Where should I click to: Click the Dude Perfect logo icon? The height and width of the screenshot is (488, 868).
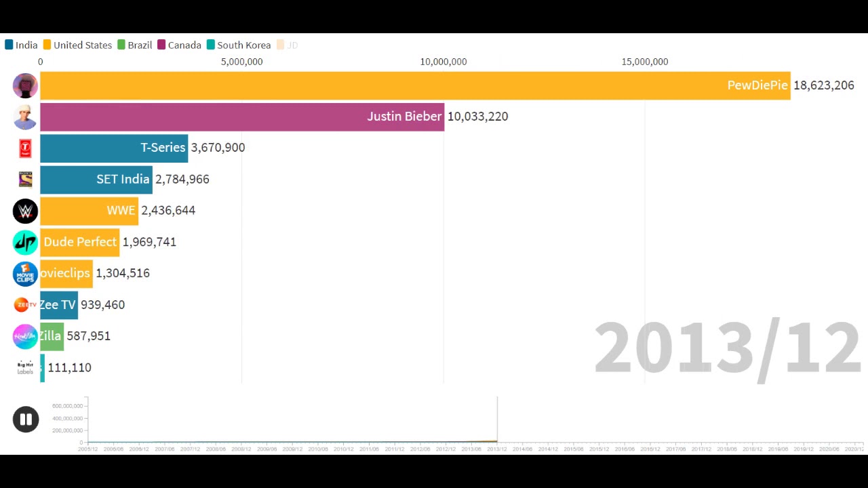click(25, 243)
